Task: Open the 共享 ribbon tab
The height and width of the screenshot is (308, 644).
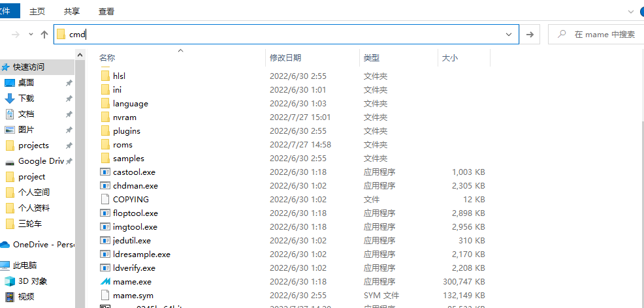Action: [72, 12]
